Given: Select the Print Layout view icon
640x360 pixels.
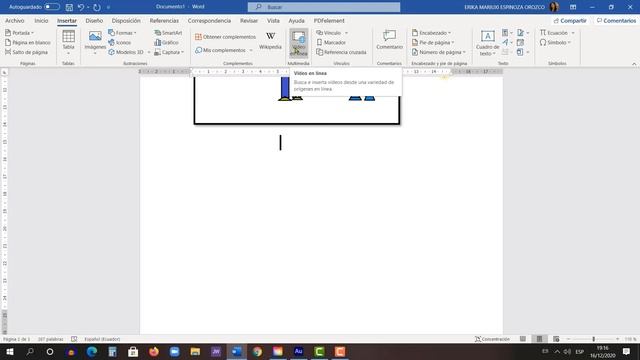Looking at the screenshot, I should coord(539,339).
